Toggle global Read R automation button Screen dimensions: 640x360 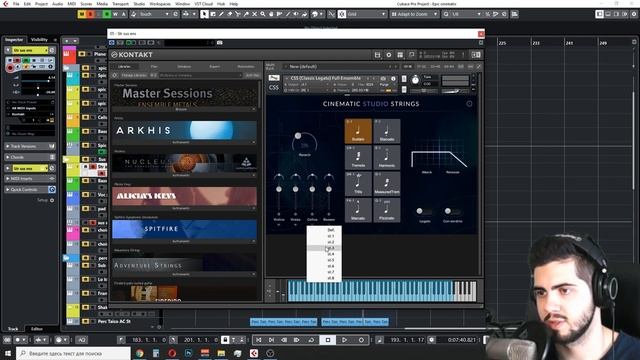(x=107, y=14)
